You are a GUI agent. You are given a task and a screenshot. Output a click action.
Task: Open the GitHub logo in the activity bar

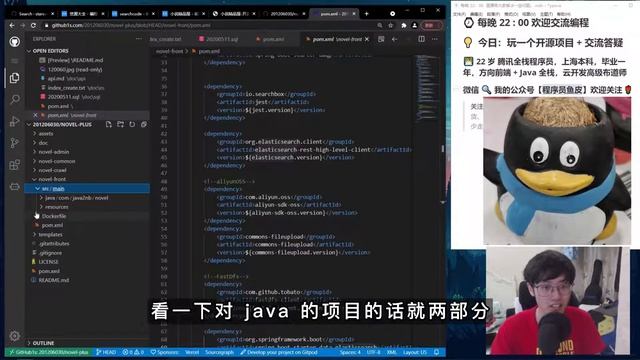pyautogui.click(x=15, y=41)
